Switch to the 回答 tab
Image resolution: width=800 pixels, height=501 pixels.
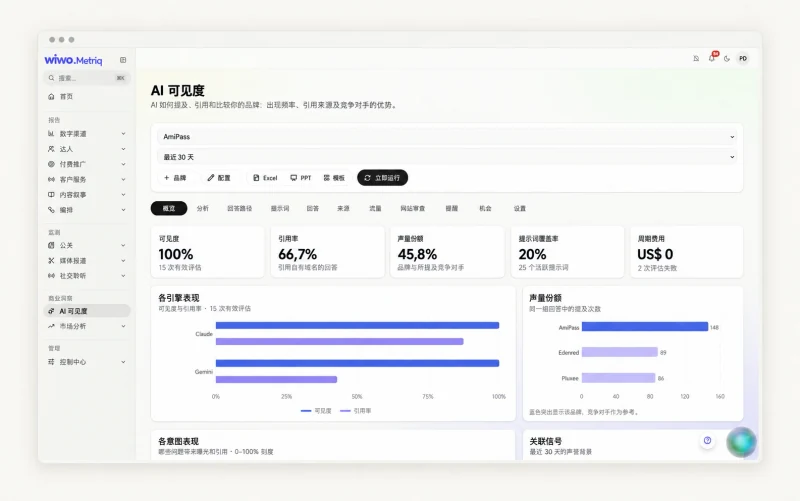coord(313,208)
